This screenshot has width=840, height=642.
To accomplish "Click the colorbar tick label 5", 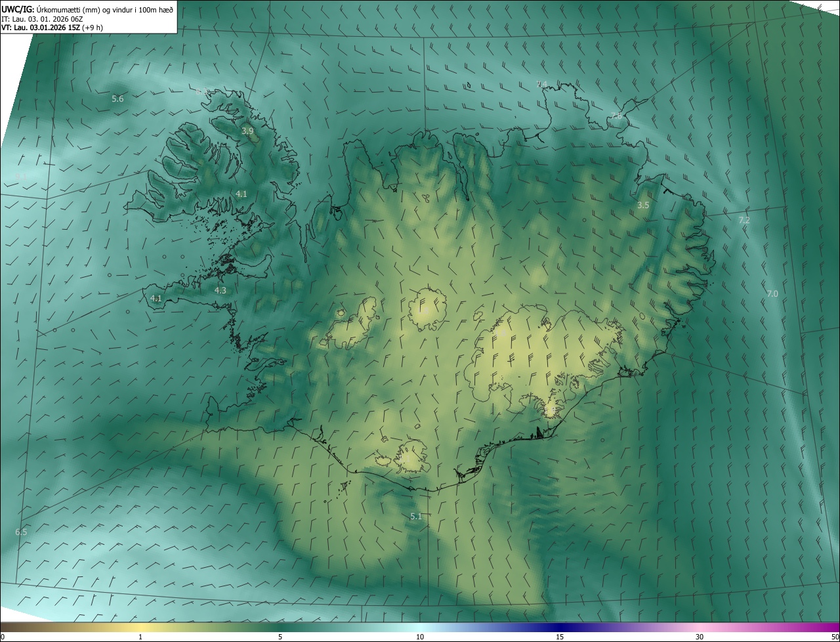I will tap(280, 637).
